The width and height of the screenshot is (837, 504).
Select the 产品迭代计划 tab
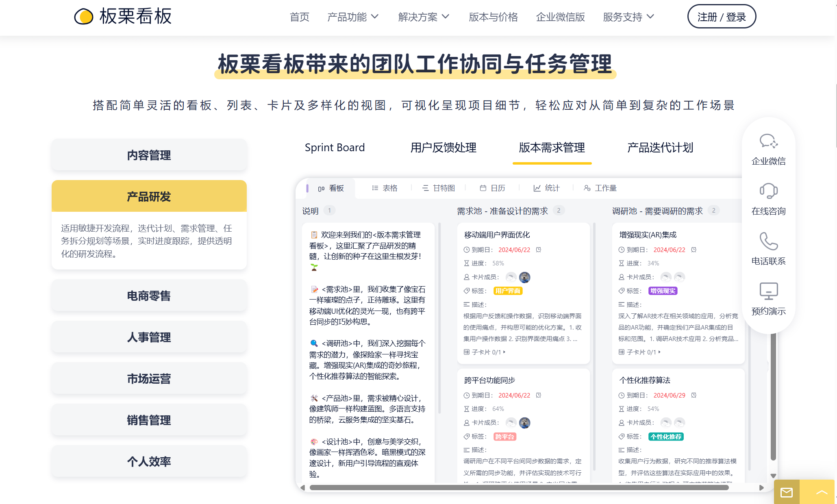point(660,148)
